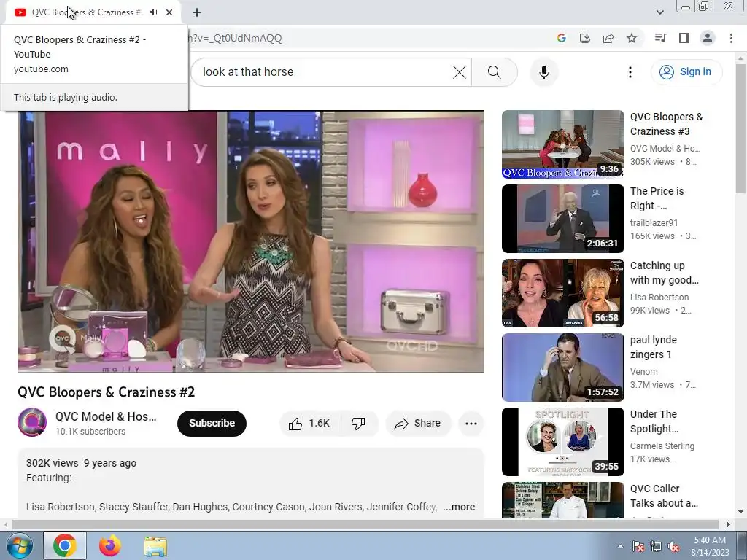747x560 pixels.
Task: Open Catching up with my good... thumbnail
Action: 562,293
